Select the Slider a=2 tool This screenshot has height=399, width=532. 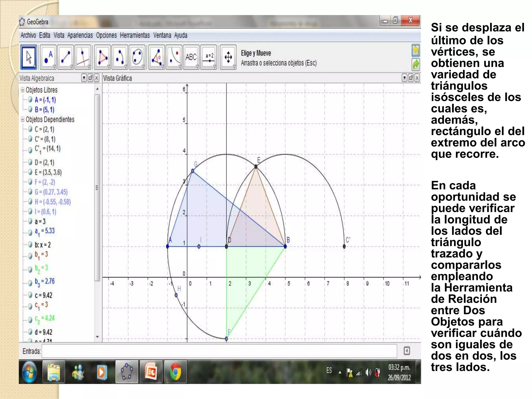(x=209, y=57)
